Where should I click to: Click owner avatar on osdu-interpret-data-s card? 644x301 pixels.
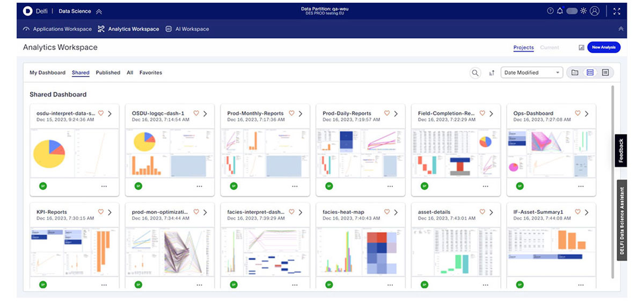(42, 186)
